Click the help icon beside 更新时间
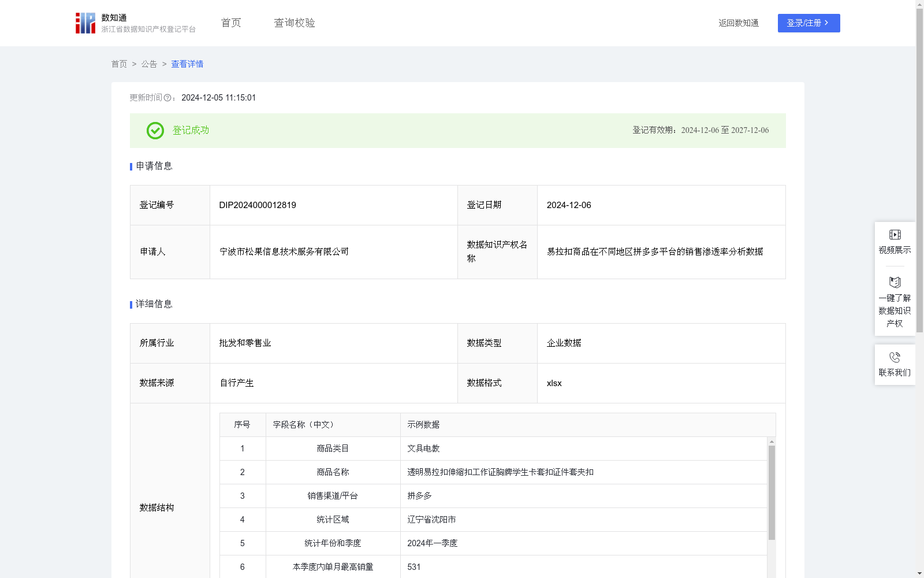Image resolution: width=924 pixels, height=578 pixels. pos(167,98)
